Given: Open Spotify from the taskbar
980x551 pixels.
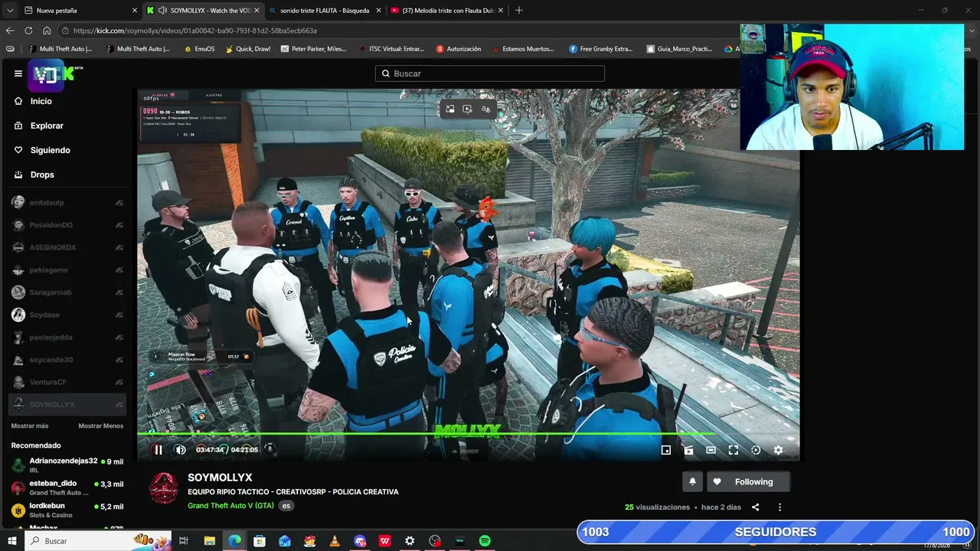Looking at the screenshot, I should click(x=485, y=541).
